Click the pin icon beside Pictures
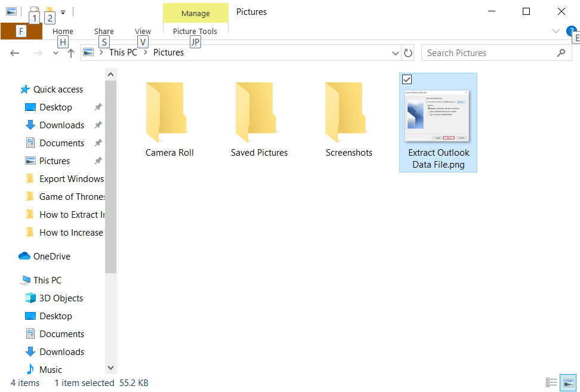This screenshot has width=580, height=392. [98, 160]
